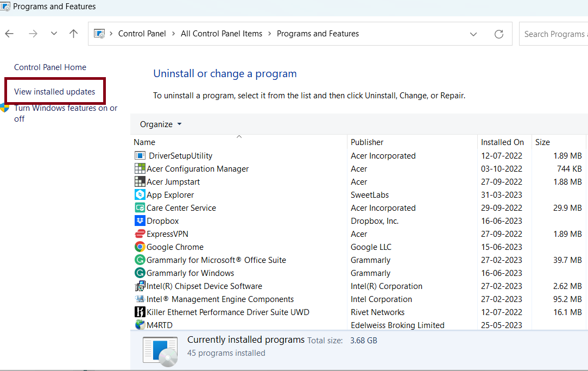Click the 3.68 GB total size value
The width and height of the screenshot is (588, 371).
(364, 341)
